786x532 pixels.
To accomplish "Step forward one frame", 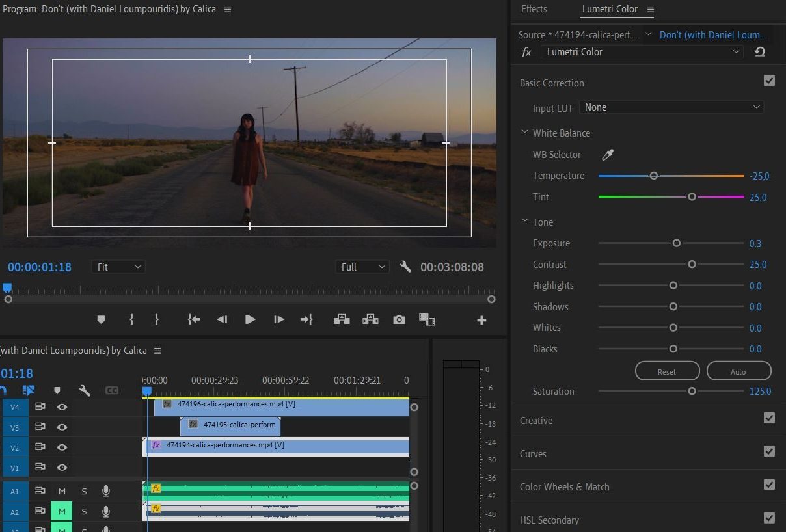I will [x=278, y=319].
